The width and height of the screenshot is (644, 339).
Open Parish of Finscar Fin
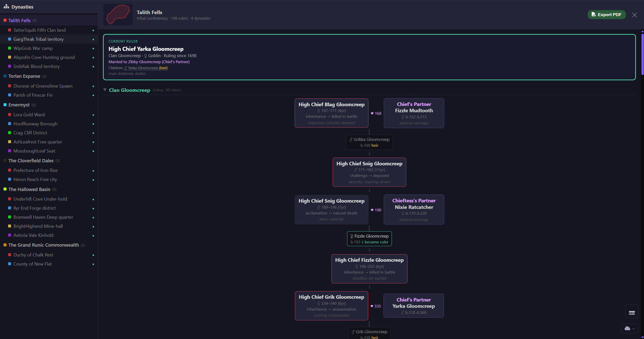coord(49,95)
